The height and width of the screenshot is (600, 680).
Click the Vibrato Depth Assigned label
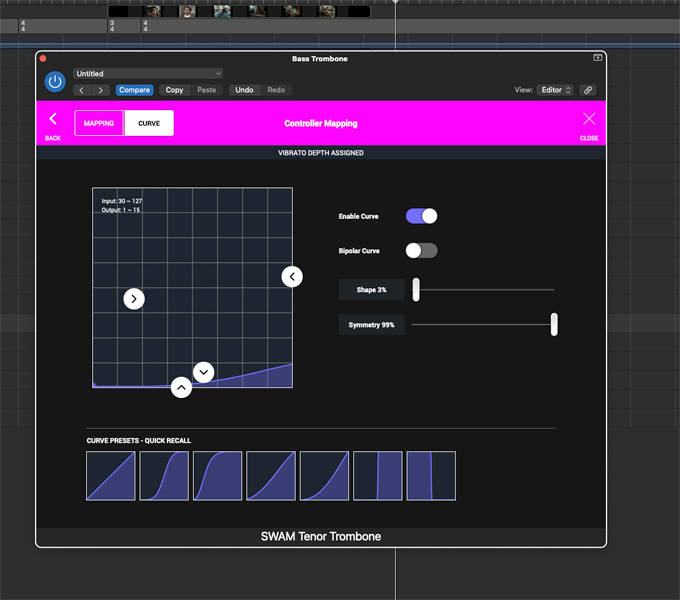(x=321, y=153)
